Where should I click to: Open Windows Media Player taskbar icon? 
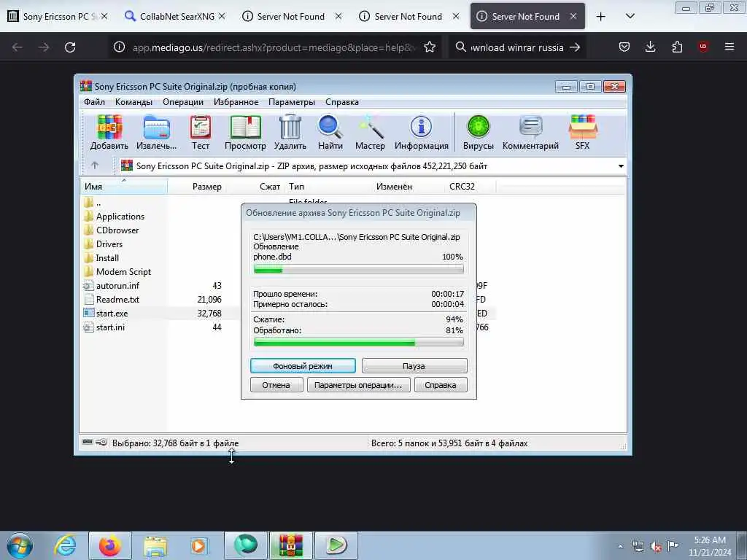point(198,545)
